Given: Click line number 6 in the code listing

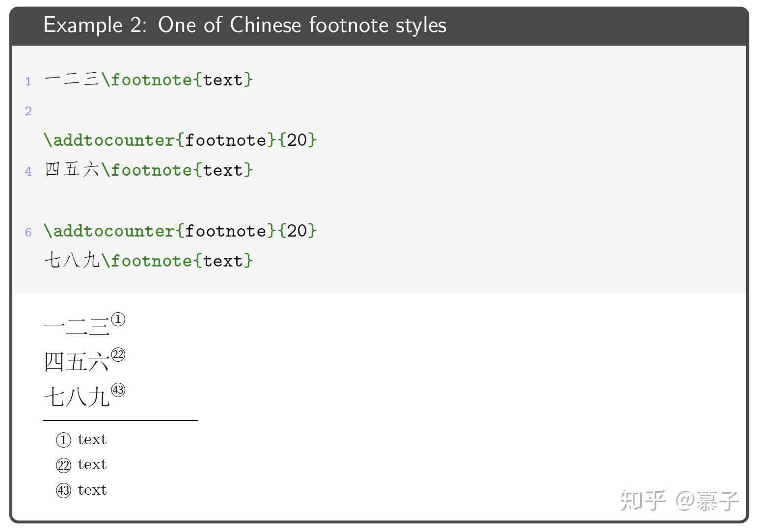Looking at the screenshot, I should tap(28, 232).
